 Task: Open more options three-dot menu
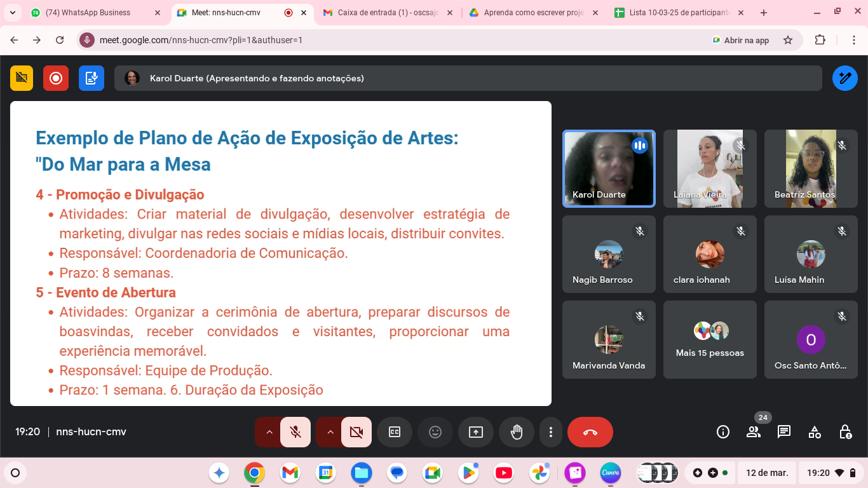[x=550, y=432]
